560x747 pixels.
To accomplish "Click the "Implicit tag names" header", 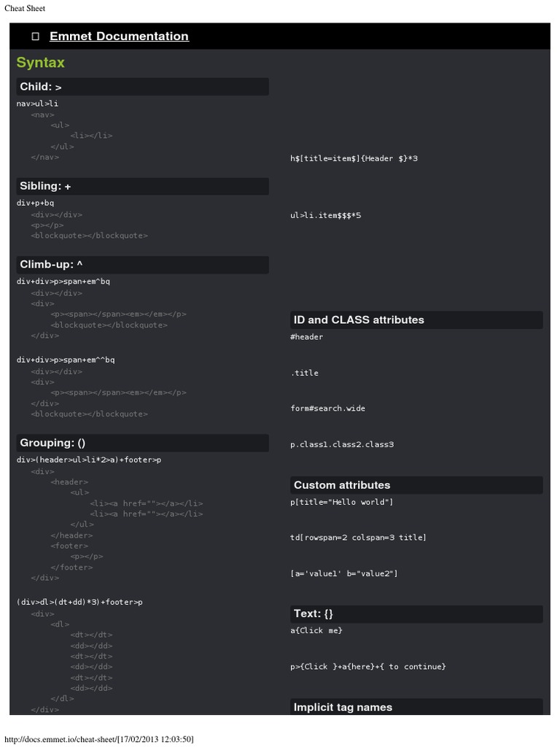I will (x=343, y=707).
